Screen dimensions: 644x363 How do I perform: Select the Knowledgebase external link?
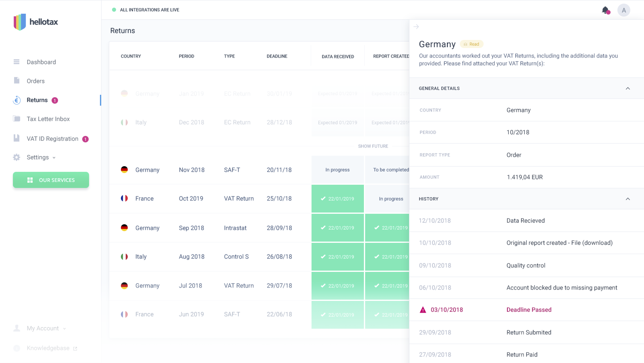coord(50,348)
